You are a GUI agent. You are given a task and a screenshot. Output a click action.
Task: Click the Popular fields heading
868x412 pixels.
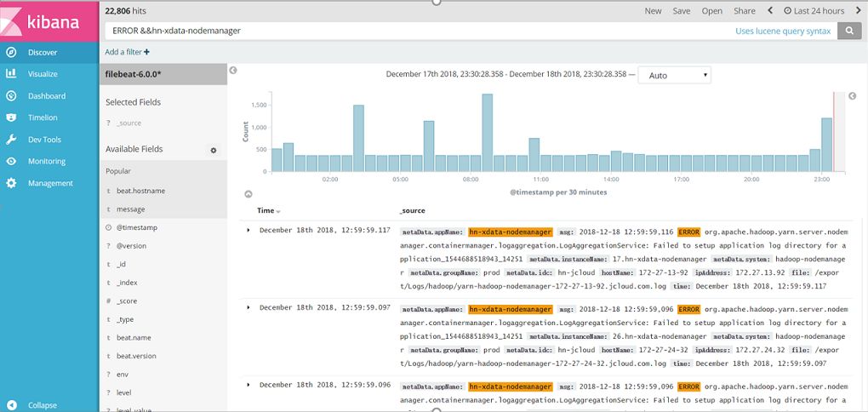point(118,172)
